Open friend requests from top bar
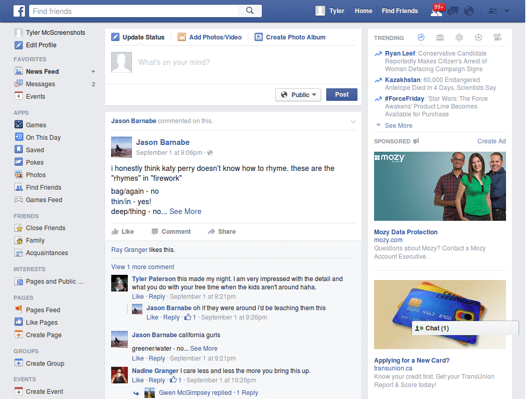Image resolution: width=532 pixels, height=399 pixels. pyautogui.click(x=436, y=11)
